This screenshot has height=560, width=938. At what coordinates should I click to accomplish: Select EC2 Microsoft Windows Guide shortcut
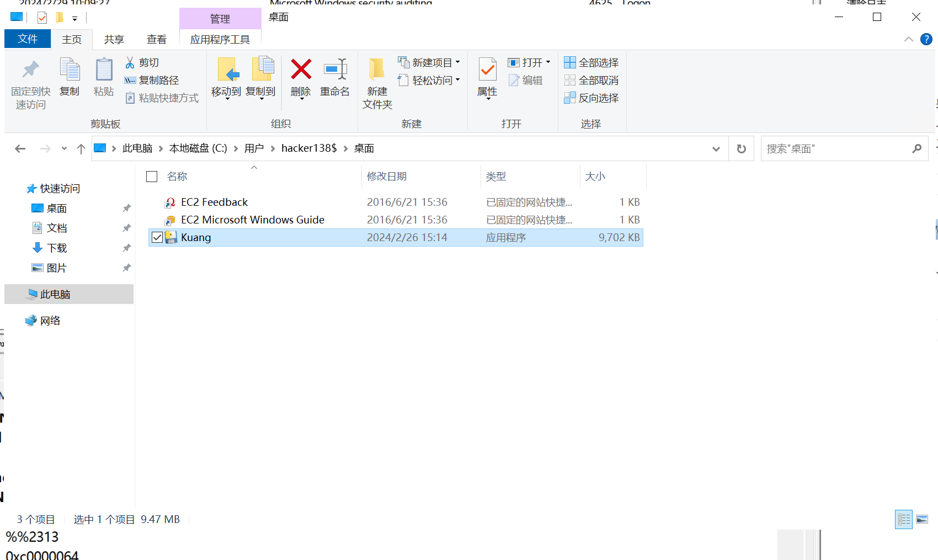[396, 220]
